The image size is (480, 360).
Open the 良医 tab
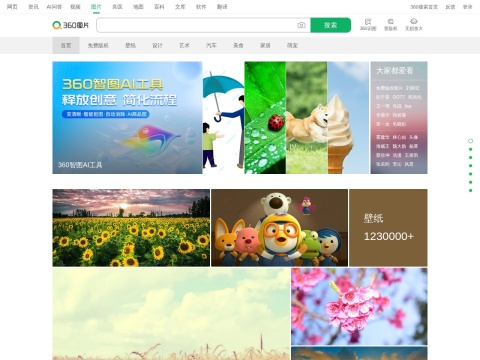[x=117, y=7]
